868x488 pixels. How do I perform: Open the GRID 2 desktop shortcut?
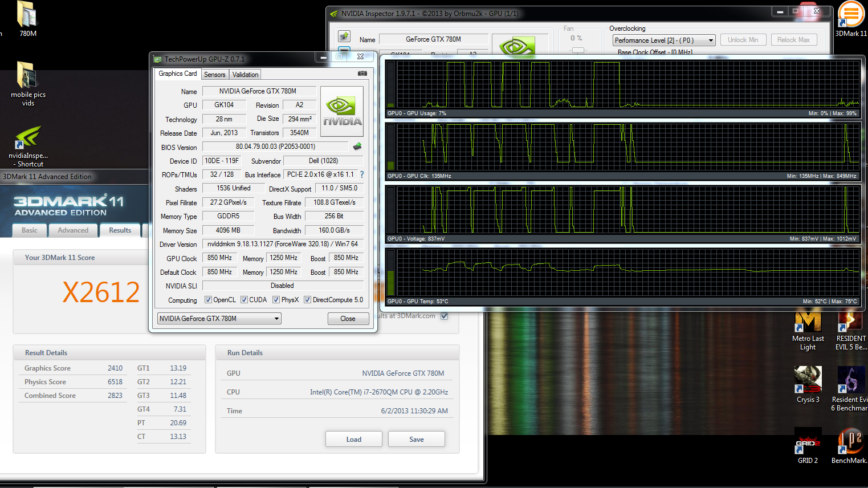[808, 441]
